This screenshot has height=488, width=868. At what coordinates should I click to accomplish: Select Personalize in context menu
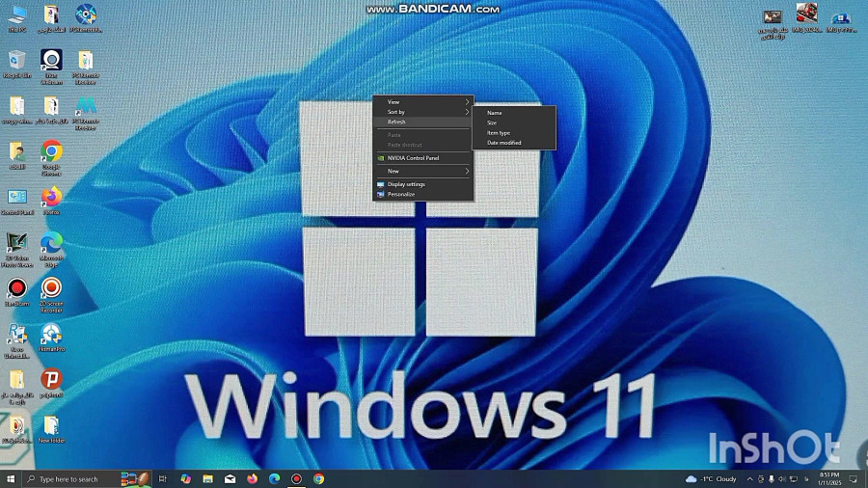(x=423, y=194)
